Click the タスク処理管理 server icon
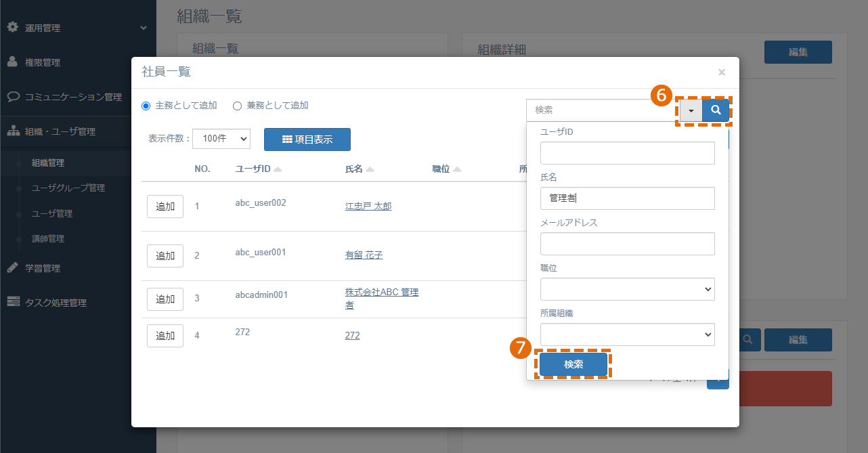This screenshot has height=453, width=868. [13, 302]
